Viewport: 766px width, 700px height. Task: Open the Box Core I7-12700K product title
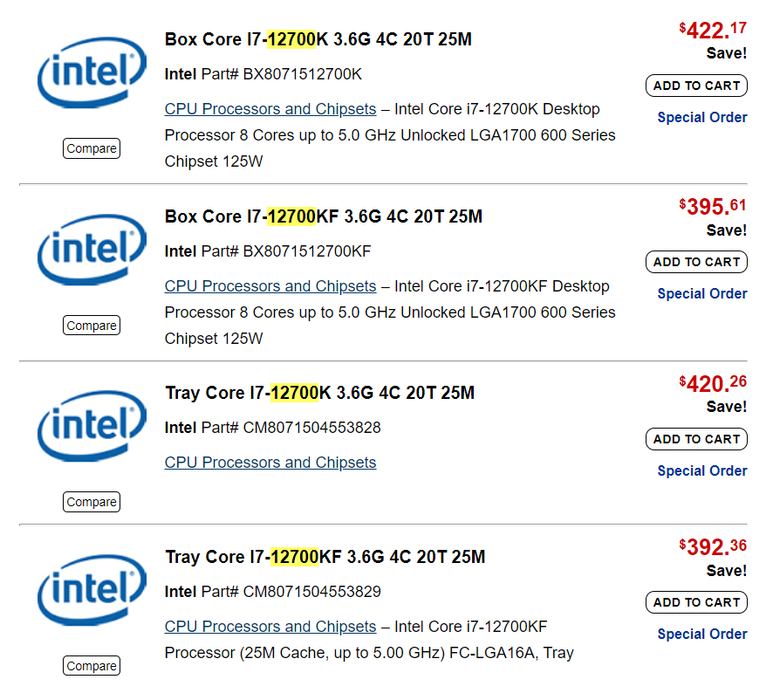coord(318,39)
